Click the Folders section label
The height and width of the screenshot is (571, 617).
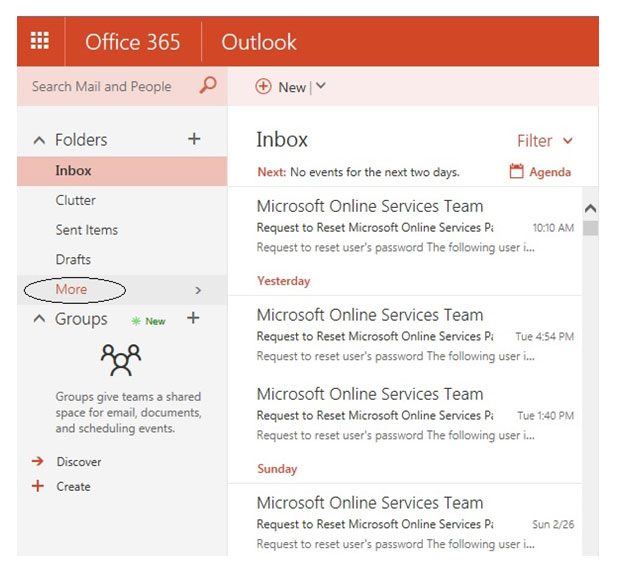[81, 140]
